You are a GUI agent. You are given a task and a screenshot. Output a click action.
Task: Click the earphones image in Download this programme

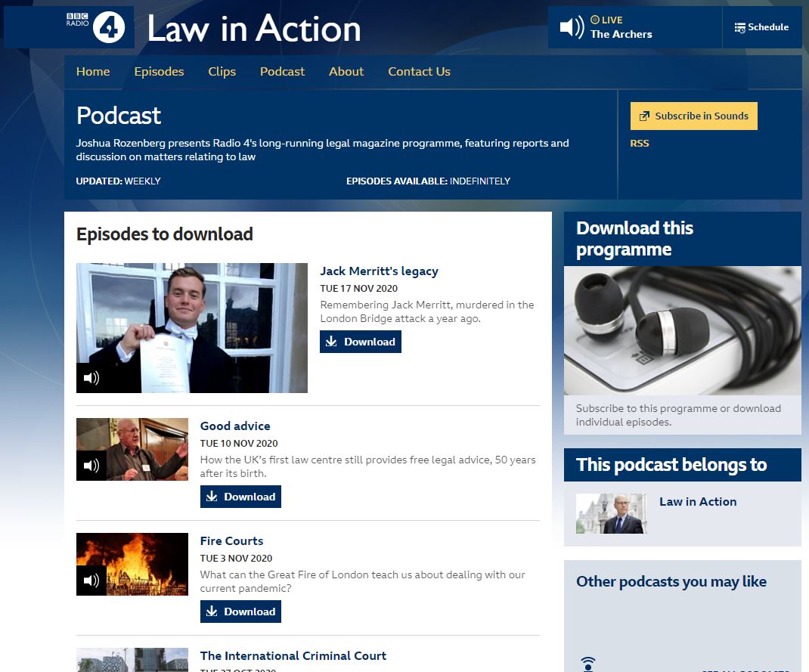tap(683, 330)
